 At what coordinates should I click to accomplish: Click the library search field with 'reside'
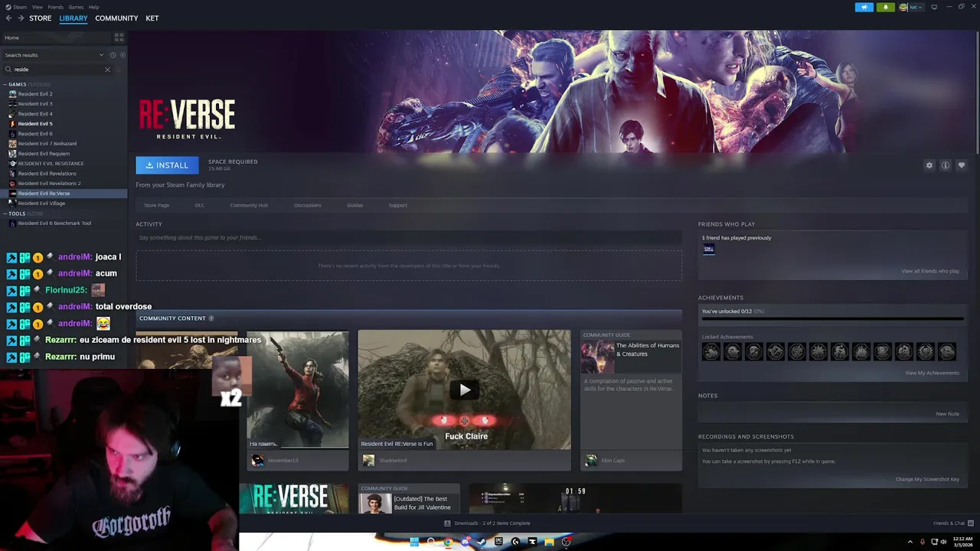(x=57, y=70)
